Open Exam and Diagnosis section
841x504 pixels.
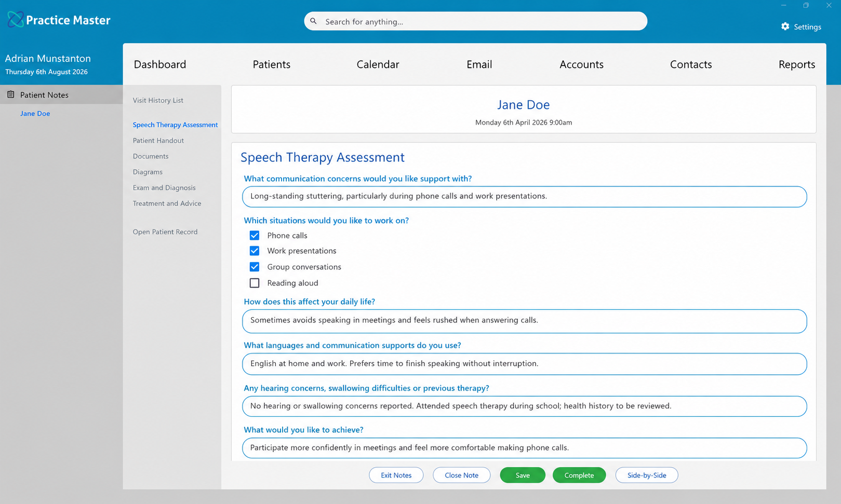164,188
